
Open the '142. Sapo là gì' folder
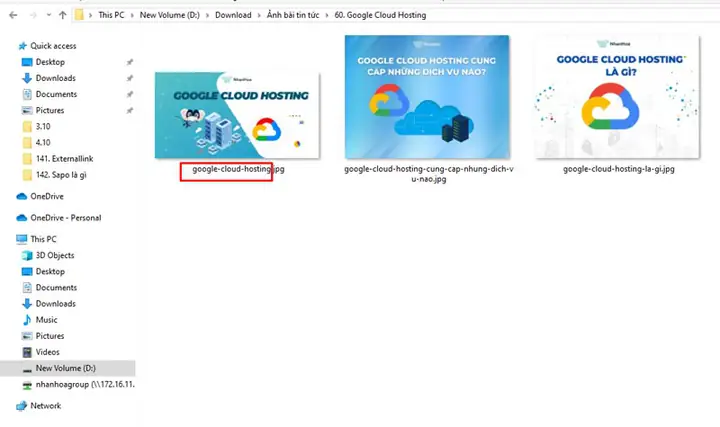pyautogui.click(x=61, y=175)
